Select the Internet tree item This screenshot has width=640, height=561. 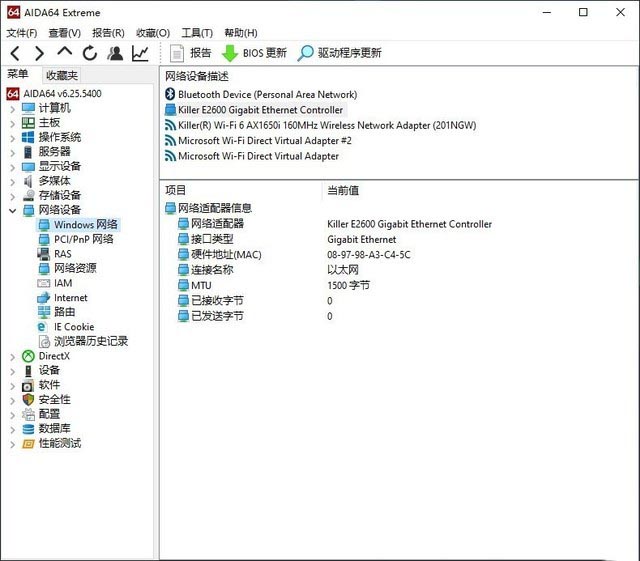(x=62, y=298)
